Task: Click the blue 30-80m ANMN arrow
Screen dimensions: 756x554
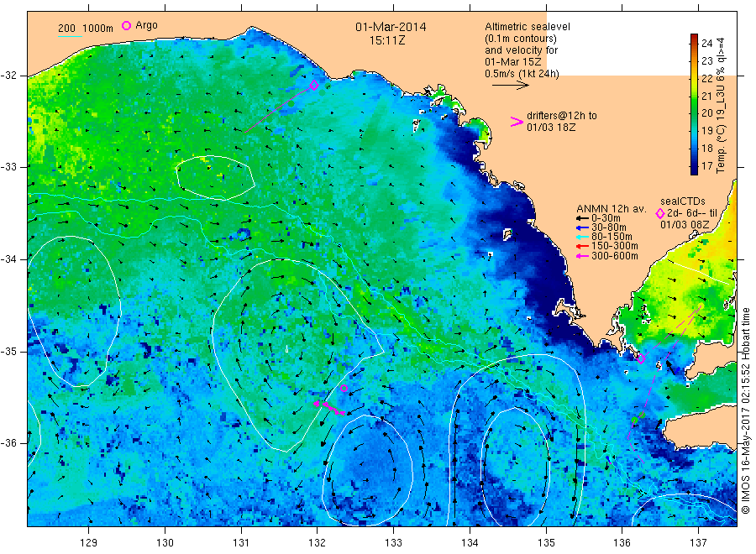Action: tap(582, 227)
